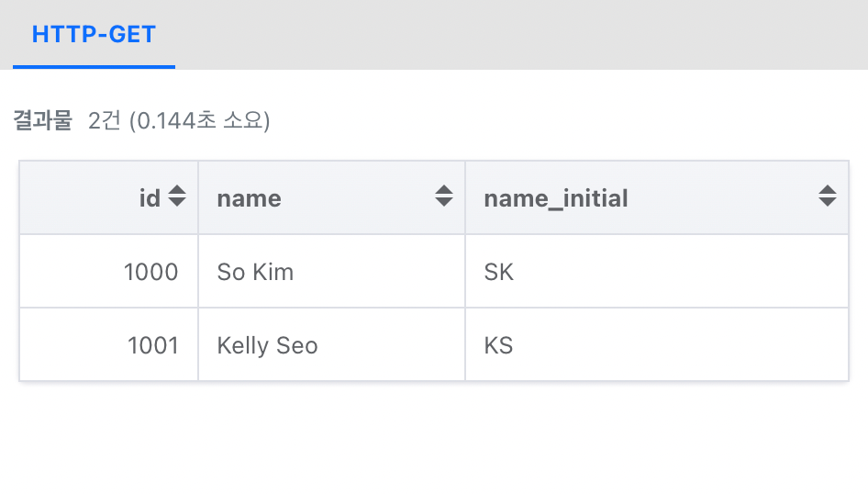This screenshot has height=494, width=868.
Task: Select the SK initials cell
Action: point(498,272)
